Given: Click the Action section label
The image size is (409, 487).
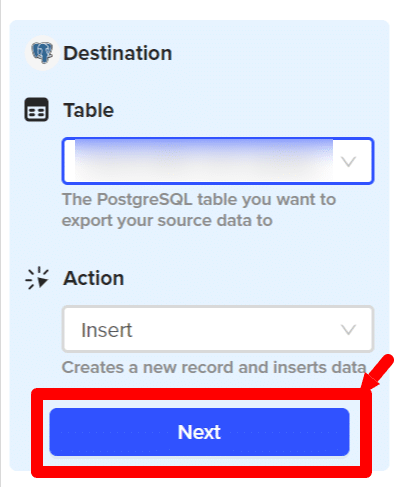Looking at the screenshot, I should point(94,278).
